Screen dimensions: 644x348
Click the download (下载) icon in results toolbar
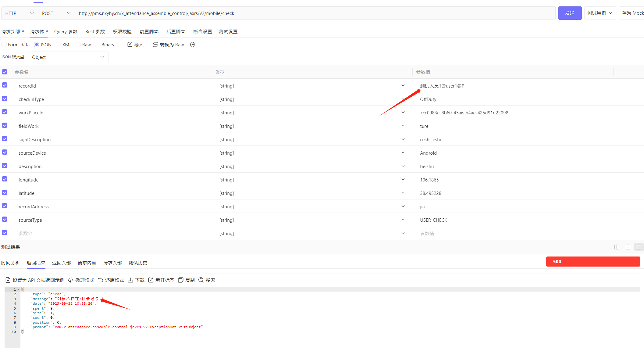pyautogui.click(x=130, y=280)
